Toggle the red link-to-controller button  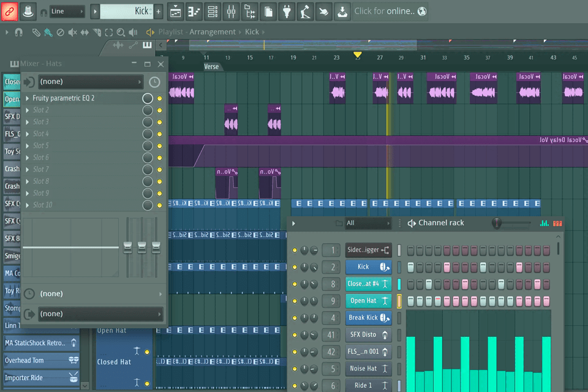tap(9, 12)
